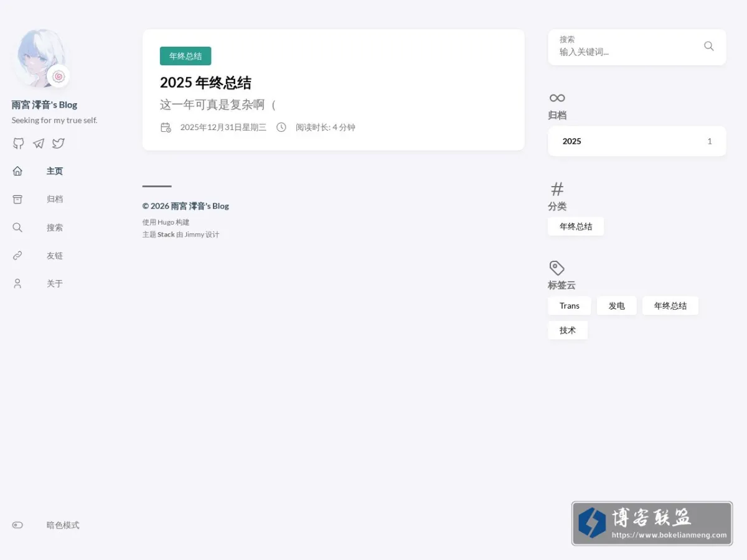The image size is (747, 560).
Task: Select the Trans tag
Action: pos(570,306)
